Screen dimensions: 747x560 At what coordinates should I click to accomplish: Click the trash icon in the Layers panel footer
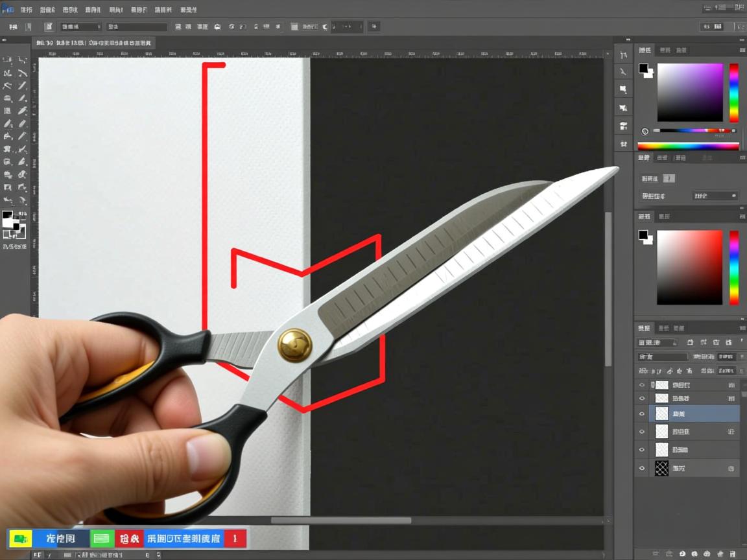[x=733, y=554]
